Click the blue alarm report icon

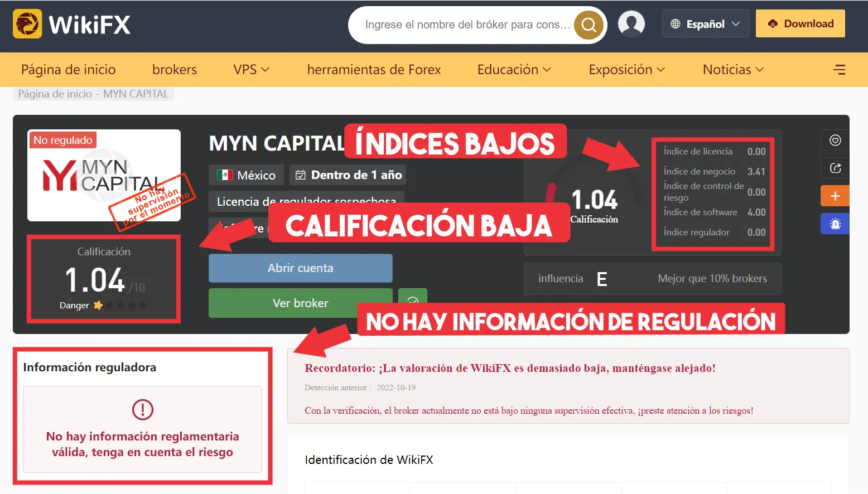click(835, 224)
